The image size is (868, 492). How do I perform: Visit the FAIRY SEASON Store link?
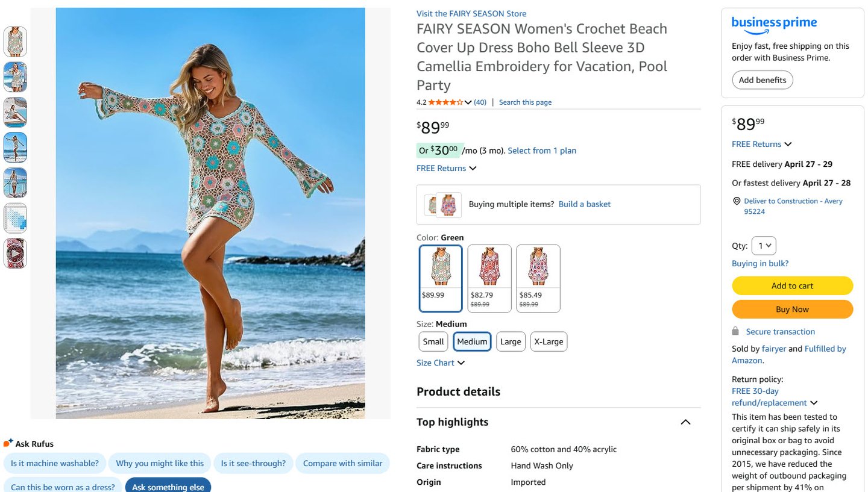coord(471,13)
